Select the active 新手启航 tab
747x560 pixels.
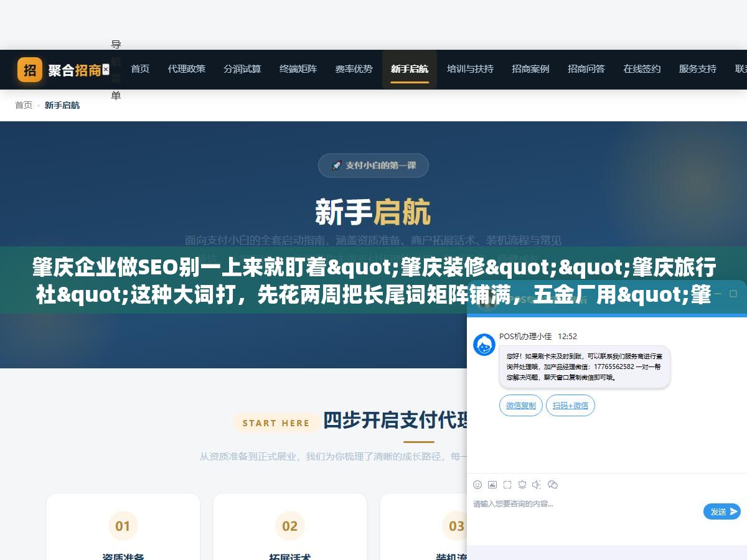click(x=410, y=69)
